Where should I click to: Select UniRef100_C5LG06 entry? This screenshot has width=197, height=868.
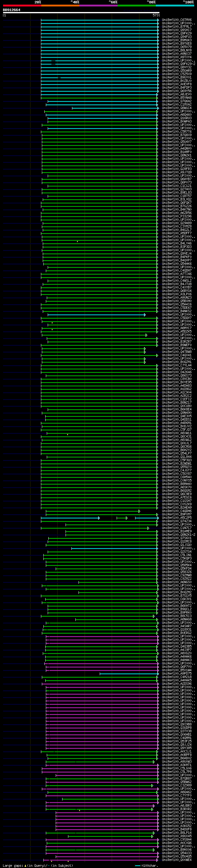(176, 768)
